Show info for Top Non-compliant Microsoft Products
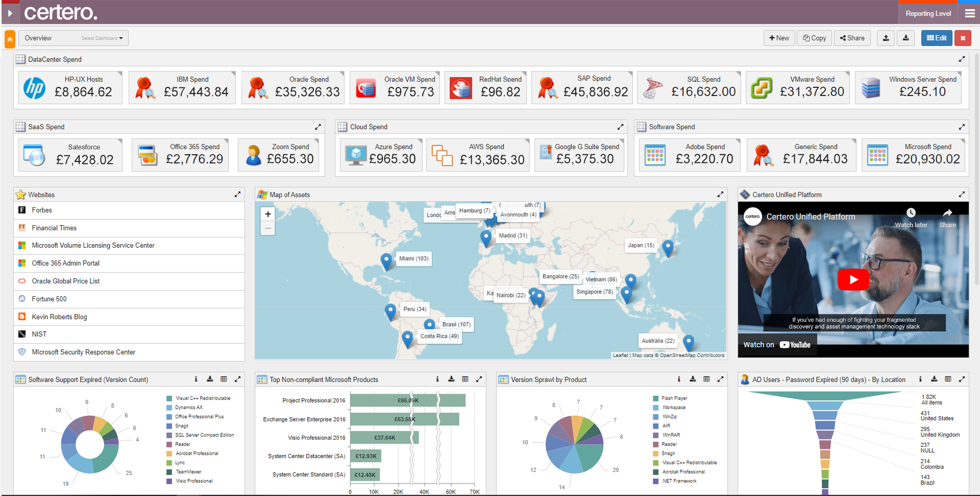Viewport: 980px width, 496px height. tap(437, 379)
